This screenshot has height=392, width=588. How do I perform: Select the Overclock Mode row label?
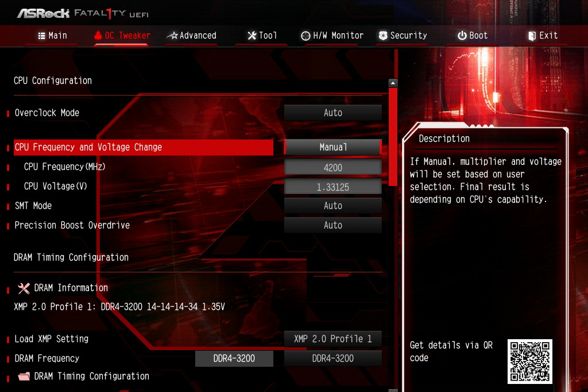pyautogui.click(x=47, y=113)
